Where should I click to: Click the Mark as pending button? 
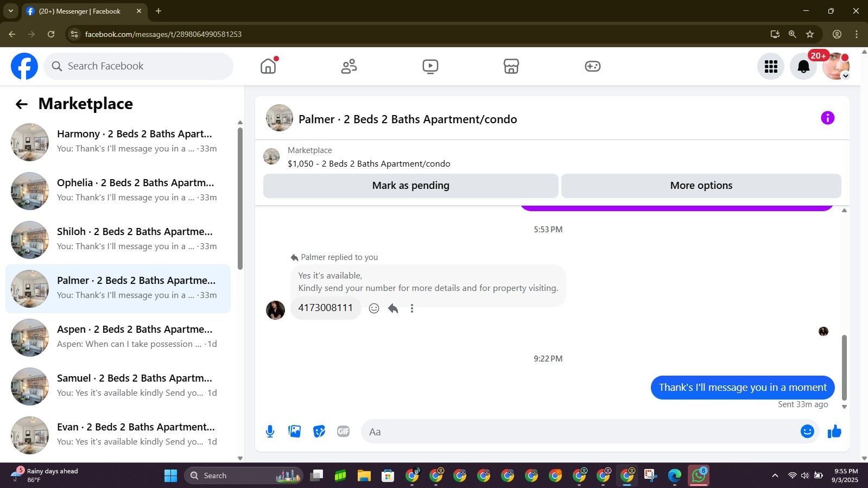pyautogui.click(x=411, y=186)
